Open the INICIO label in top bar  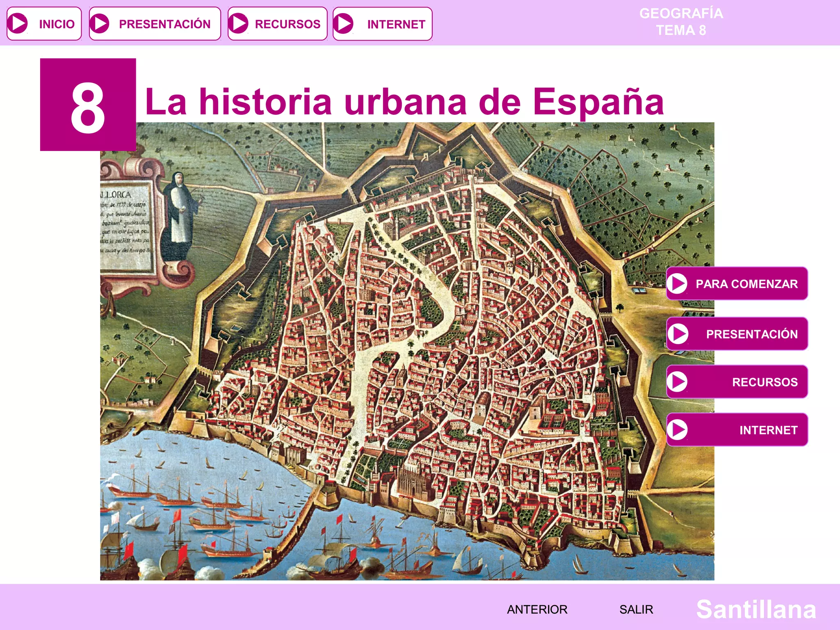(57, 24)
